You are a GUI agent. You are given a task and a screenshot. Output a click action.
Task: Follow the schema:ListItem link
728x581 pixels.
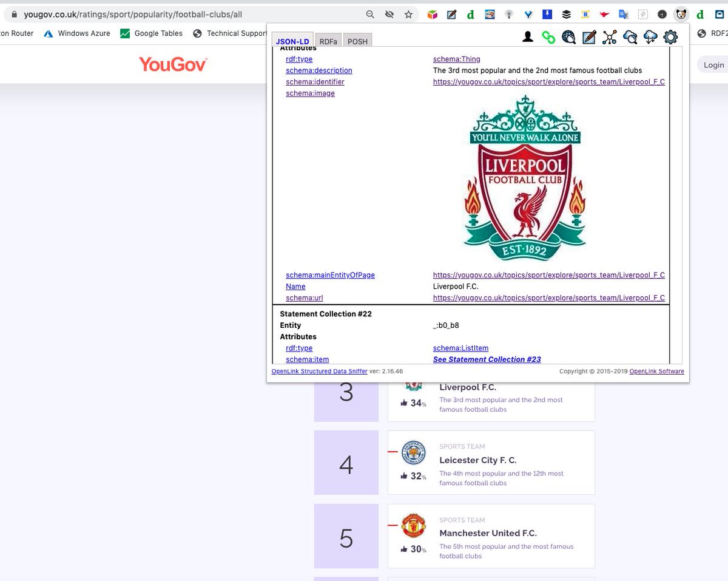coord(460,348)
